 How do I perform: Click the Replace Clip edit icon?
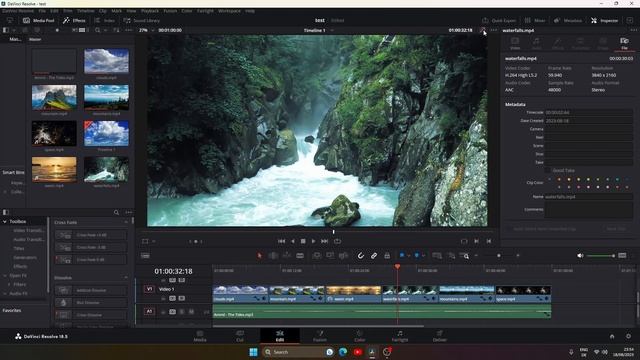coord(343,256)
